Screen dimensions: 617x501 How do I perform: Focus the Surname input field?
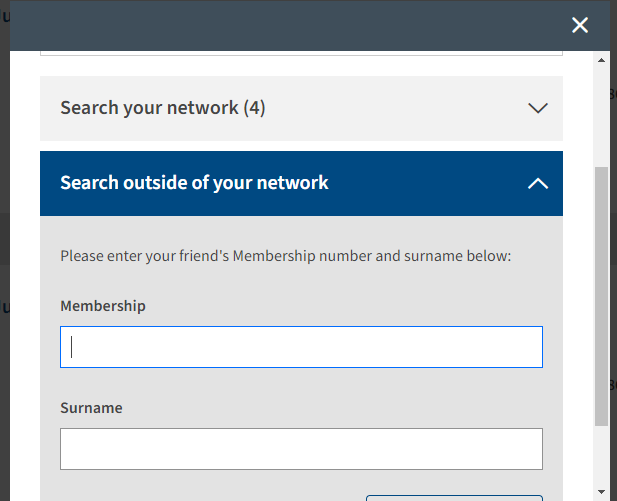point(301,449)
